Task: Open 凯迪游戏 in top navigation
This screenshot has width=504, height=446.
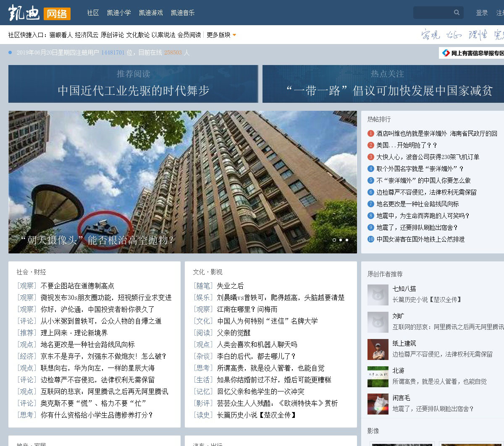Action: pyautogui.click(x=151, y=13)
